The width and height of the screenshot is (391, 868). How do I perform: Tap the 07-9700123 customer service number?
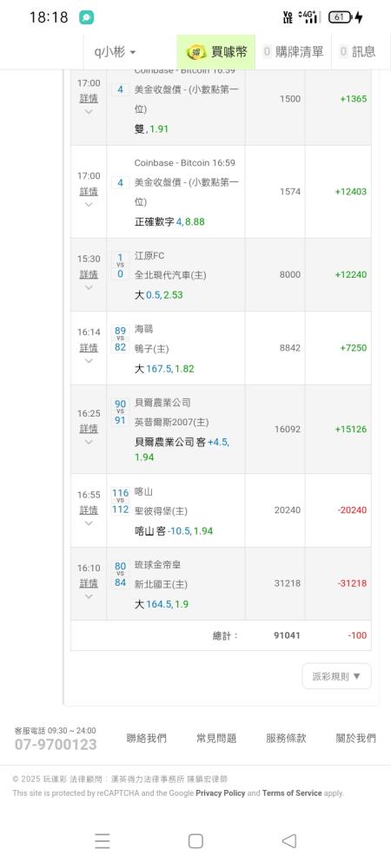(x=56, y=745)
